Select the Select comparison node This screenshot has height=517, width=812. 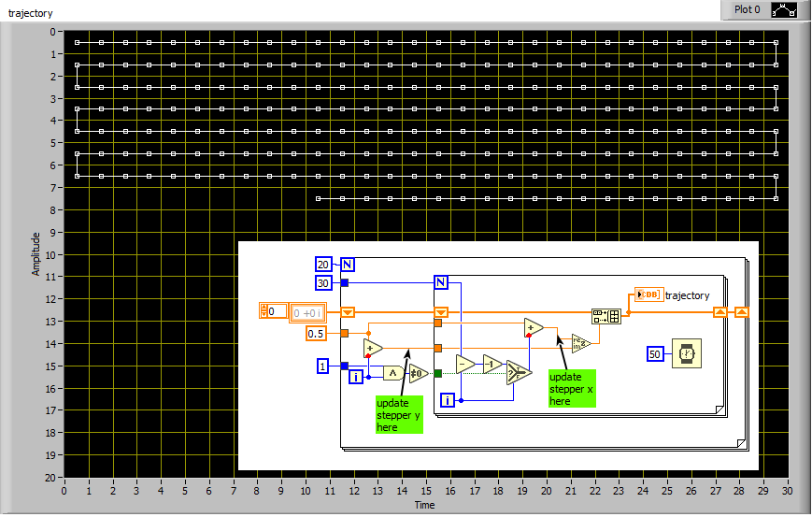click(x=519, y=372)
